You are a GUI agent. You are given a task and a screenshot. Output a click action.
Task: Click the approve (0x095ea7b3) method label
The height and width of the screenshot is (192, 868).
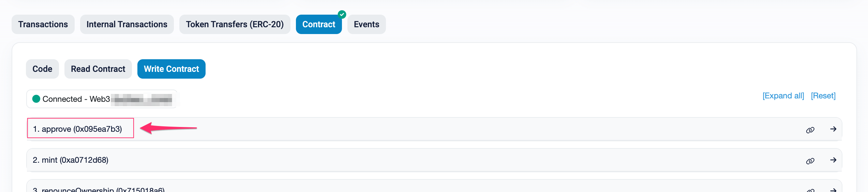coord(77,129)
